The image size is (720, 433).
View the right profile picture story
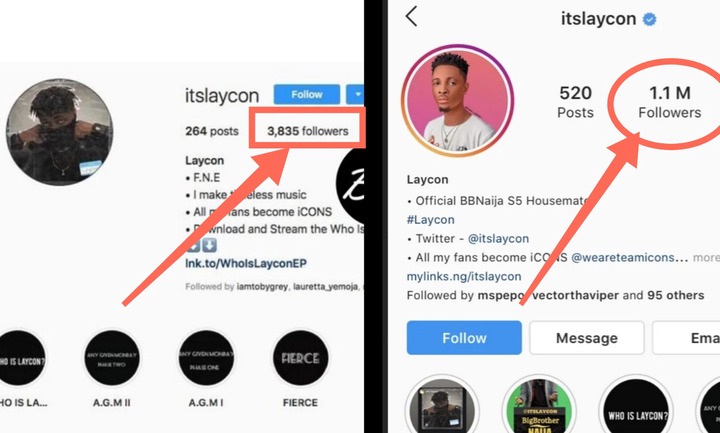click(457, 101)
